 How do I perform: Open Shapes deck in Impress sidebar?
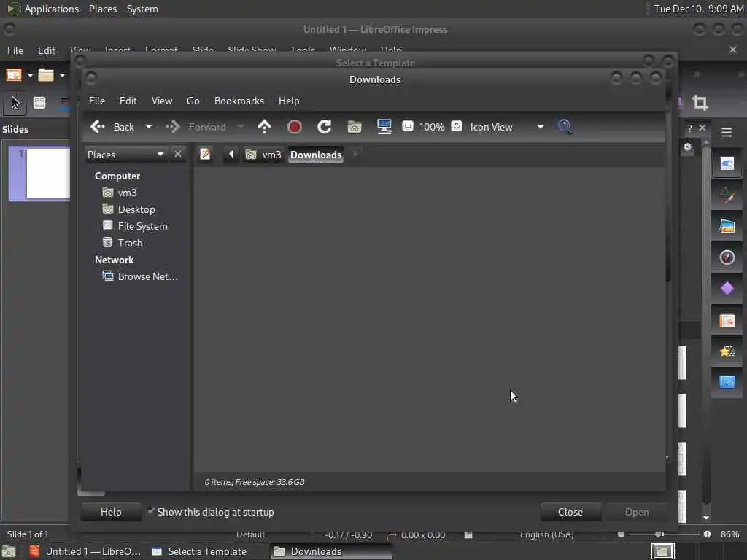pos(727,289)
